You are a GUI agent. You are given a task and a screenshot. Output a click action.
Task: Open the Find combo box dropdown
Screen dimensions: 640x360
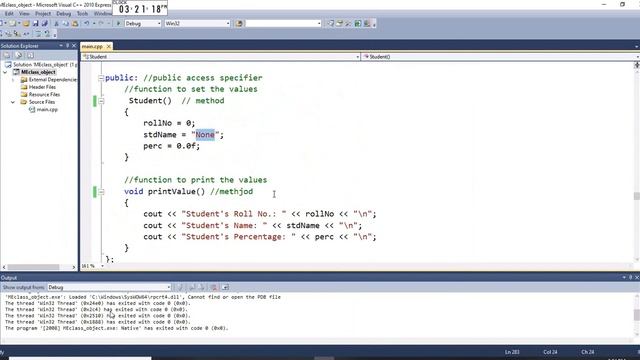[319, 24]
